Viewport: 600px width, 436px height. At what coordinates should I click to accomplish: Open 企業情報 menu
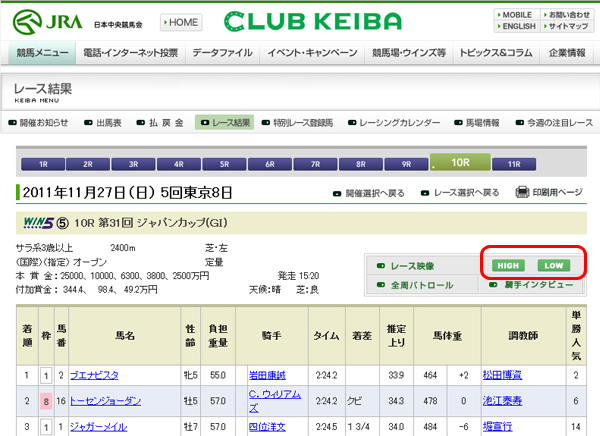point(567,53)
